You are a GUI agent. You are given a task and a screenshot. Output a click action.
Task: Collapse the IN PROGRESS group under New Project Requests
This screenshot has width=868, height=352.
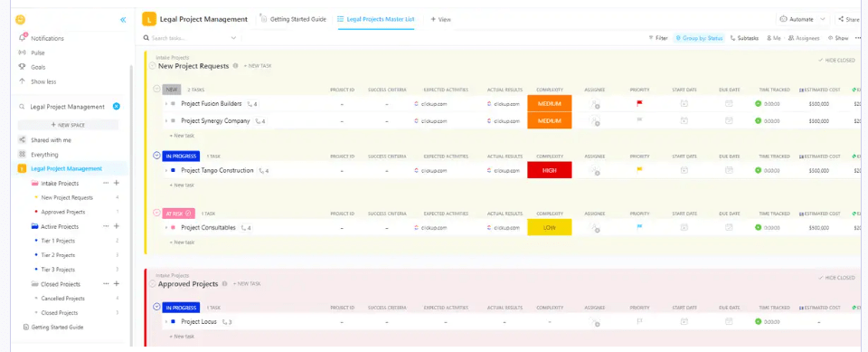(x=156, y=156)
